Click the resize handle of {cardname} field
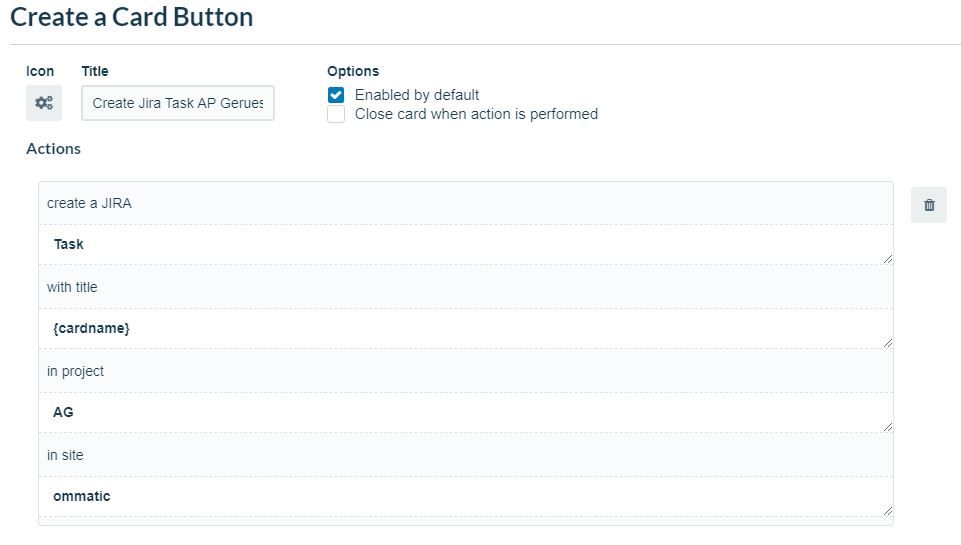Screen dimensions: 961x545 [x=887, y=343]
